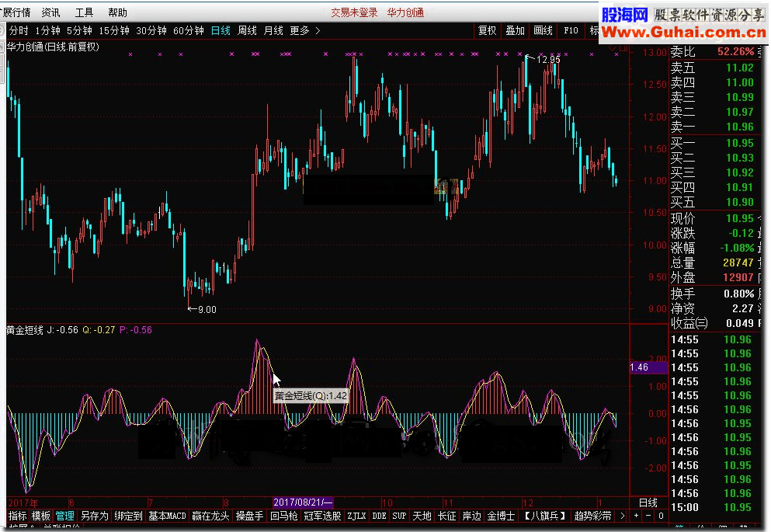Screen dimensions: 771x532
Task: Open F10 company information
Action: 571,30
